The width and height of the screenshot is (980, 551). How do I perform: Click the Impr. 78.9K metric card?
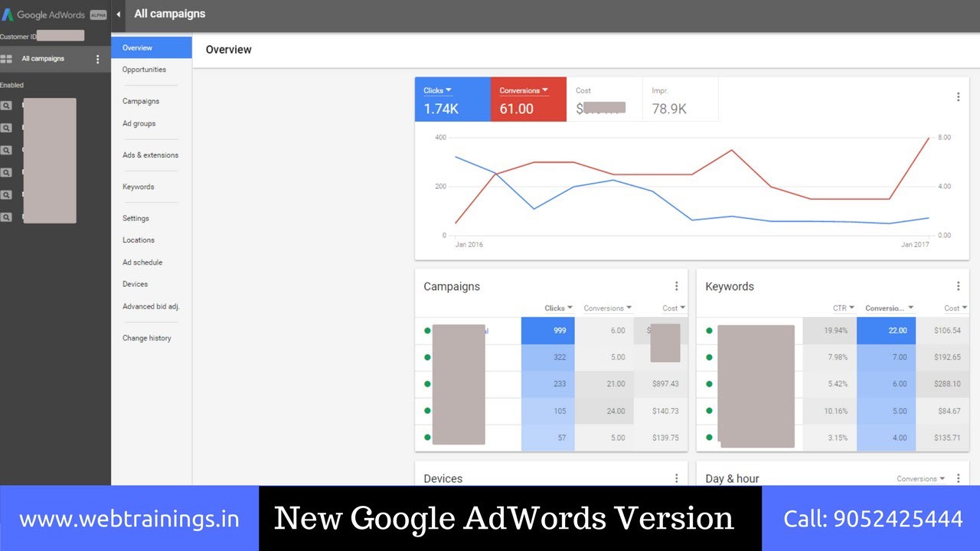680,99
